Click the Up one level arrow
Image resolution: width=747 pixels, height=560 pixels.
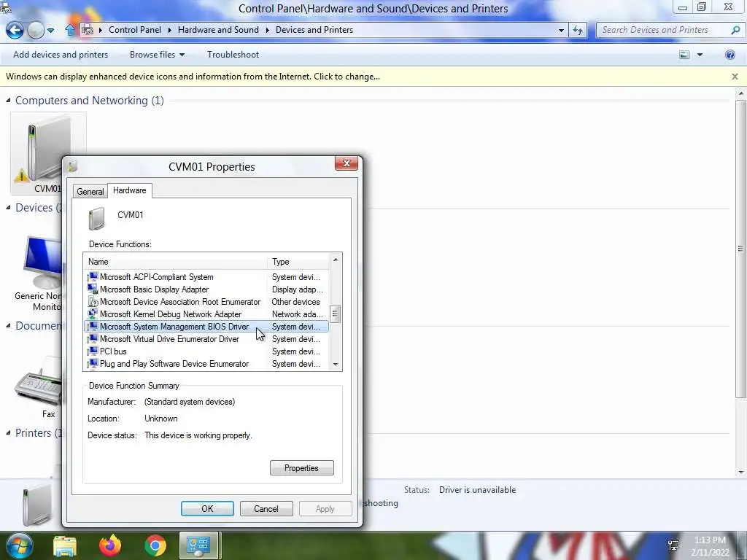[70, 30]
